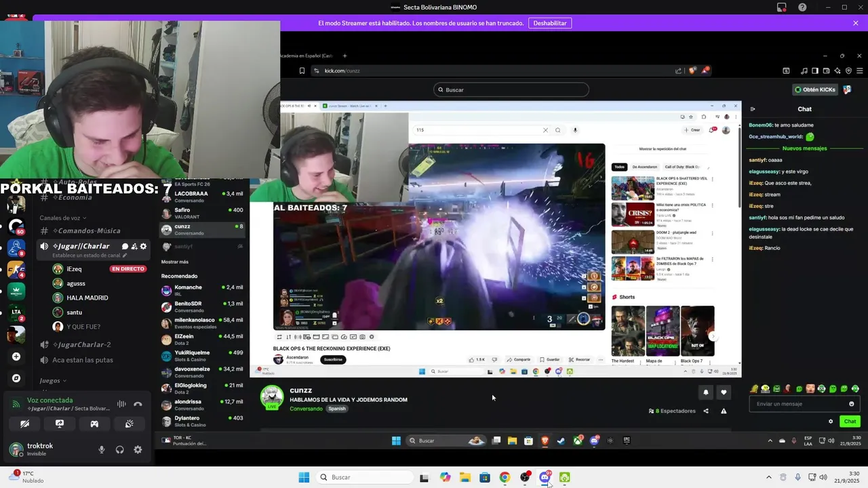
Task: Add a server with plus button
Action: [x=16, y=357]
